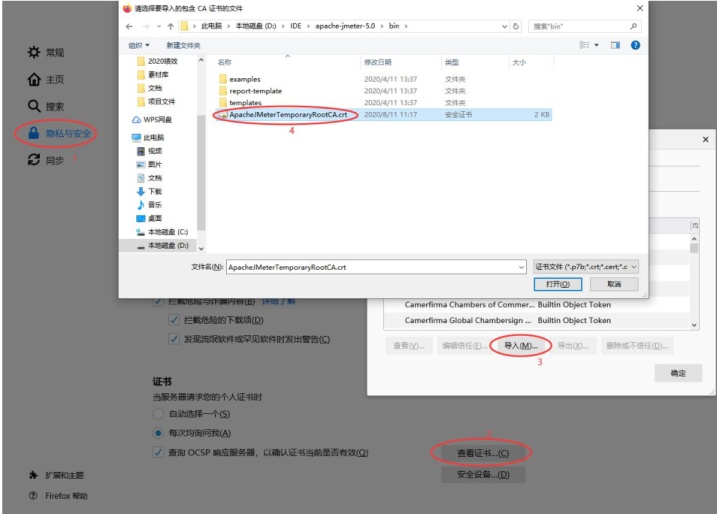Open certificate file type filter dropdown

click(585, 267)
